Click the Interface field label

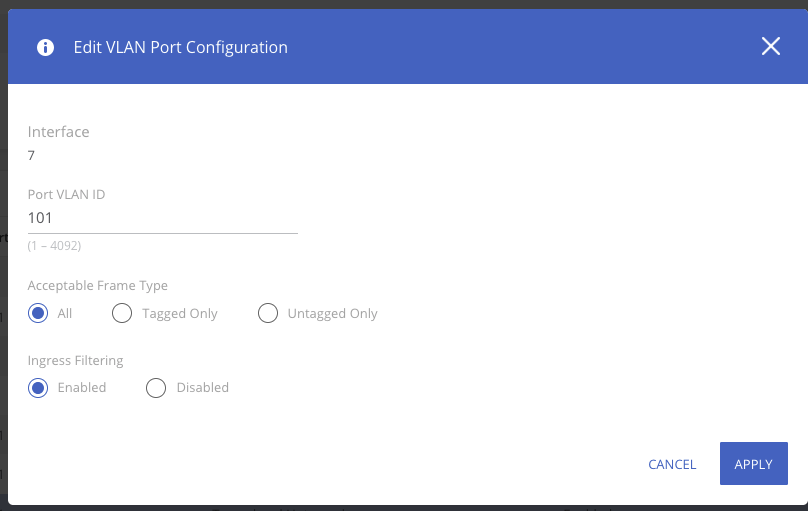pyautogui.click(x=58, y=132)
